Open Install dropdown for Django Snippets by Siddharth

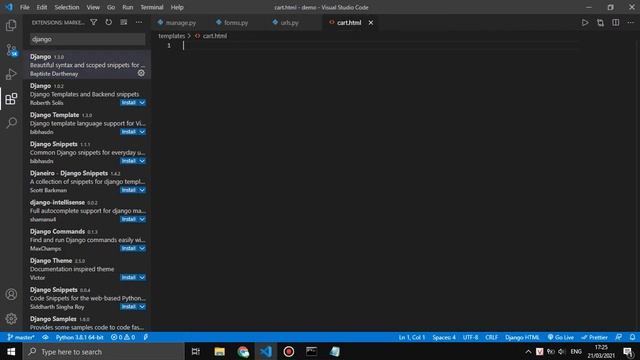coord(142,307)
